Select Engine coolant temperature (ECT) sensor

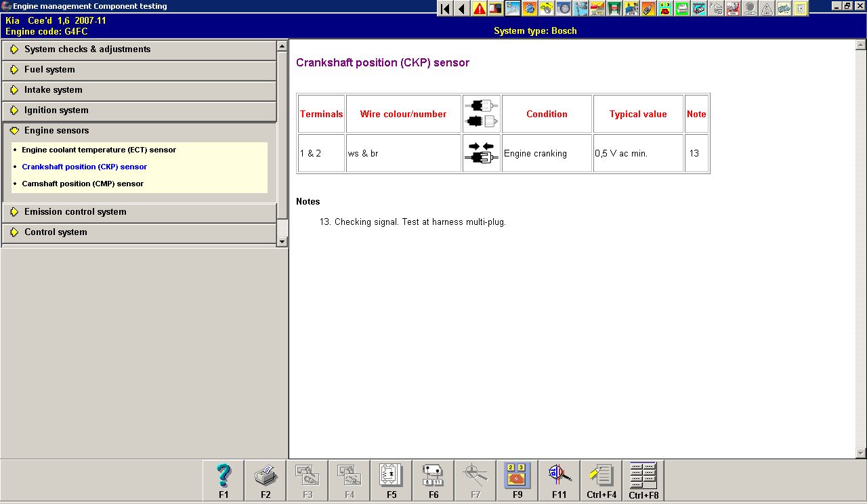click(x=99, y=150)
